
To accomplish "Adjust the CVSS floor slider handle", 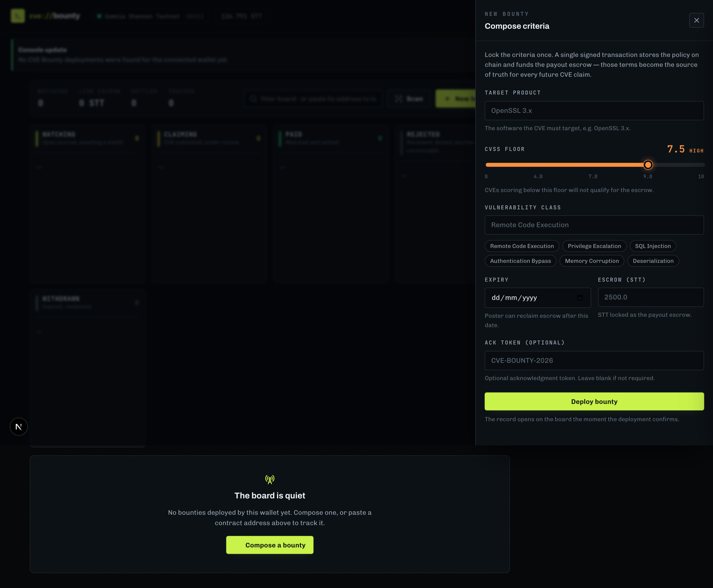I will point(648,165).
